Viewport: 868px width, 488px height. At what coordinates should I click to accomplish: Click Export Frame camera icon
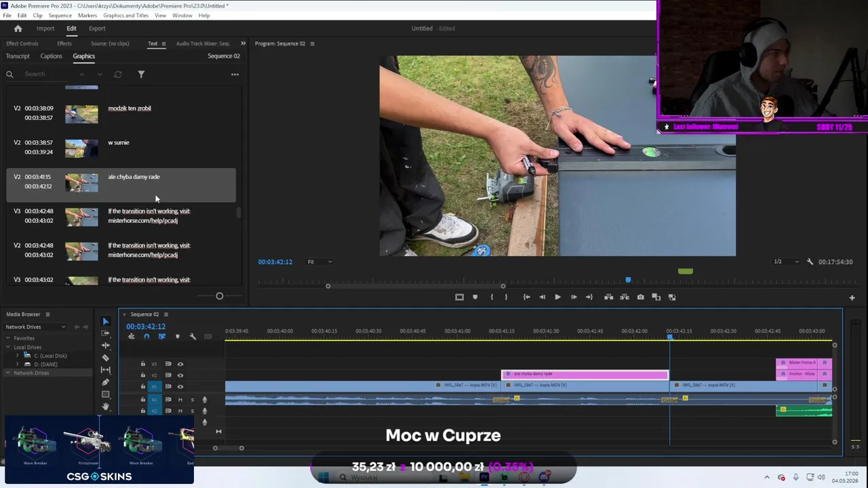(640, 297)
